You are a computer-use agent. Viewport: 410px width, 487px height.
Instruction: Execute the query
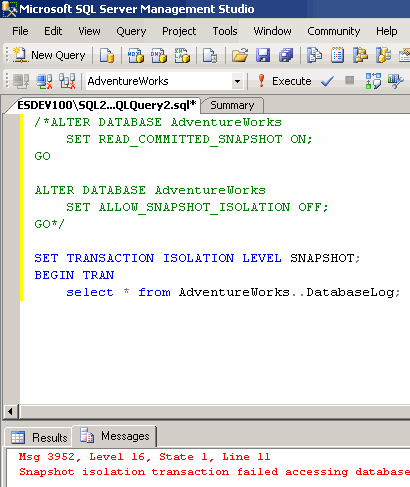click(x=284, y=81)
